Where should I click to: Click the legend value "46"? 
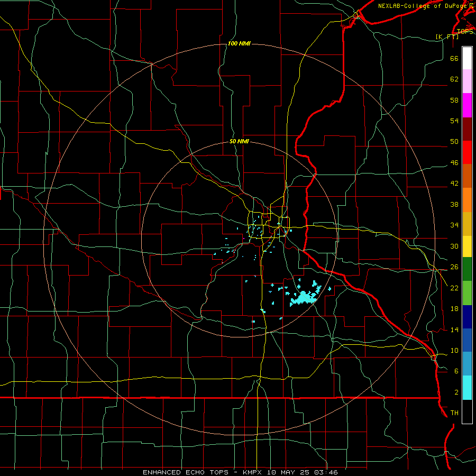[454, 162]
